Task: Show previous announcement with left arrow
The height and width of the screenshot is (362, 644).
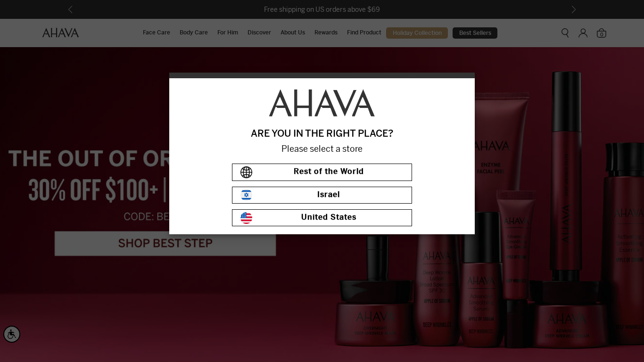Action: [70, 9]
